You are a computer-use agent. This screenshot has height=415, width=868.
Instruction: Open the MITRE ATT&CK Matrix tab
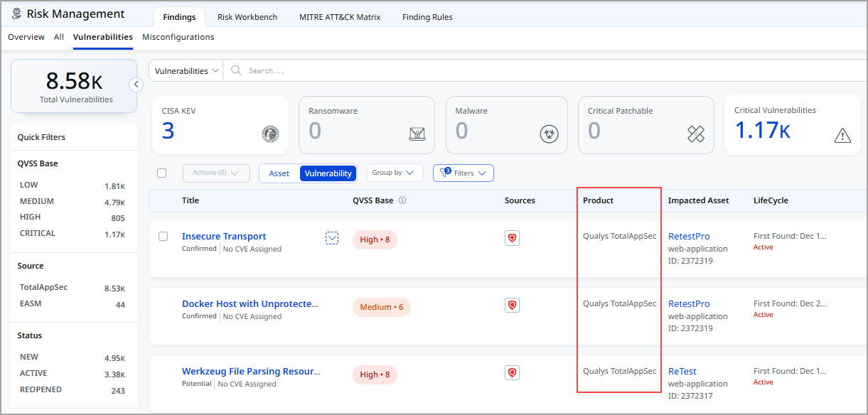[x=340, y=17]
